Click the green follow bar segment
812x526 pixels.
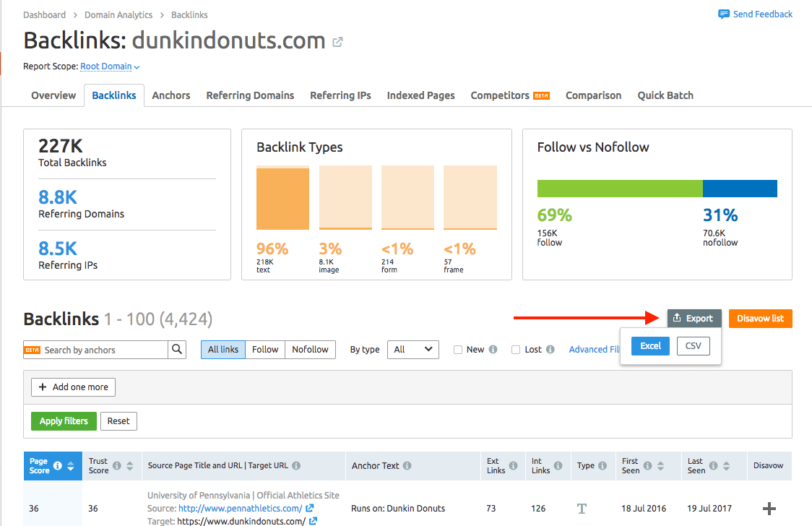click(x=620, y=189)
